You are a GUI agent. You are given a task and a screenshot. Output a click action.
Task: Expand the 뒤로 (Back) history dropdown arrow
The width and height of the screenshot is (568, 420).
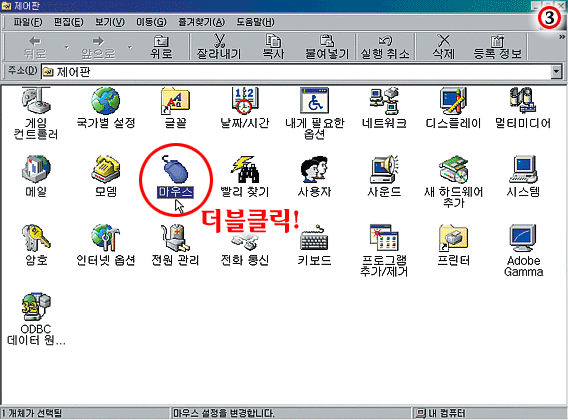[x=66, y=47]
